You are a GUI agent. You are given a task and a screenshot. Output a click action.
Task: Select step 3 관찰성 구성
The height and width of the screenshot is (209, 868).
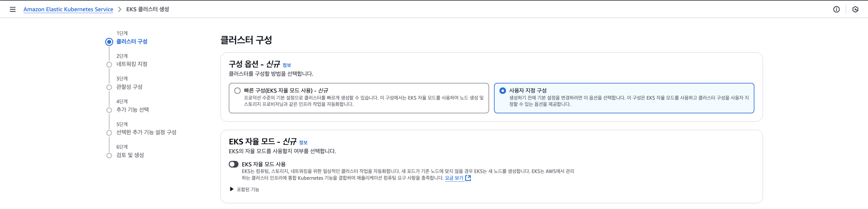pos(129,87)
